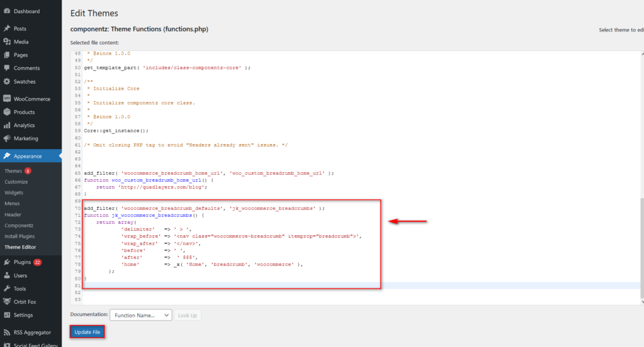Click the Pages icon in sidebar
This screenshot has width=644, height=347.
click(7, 55)
